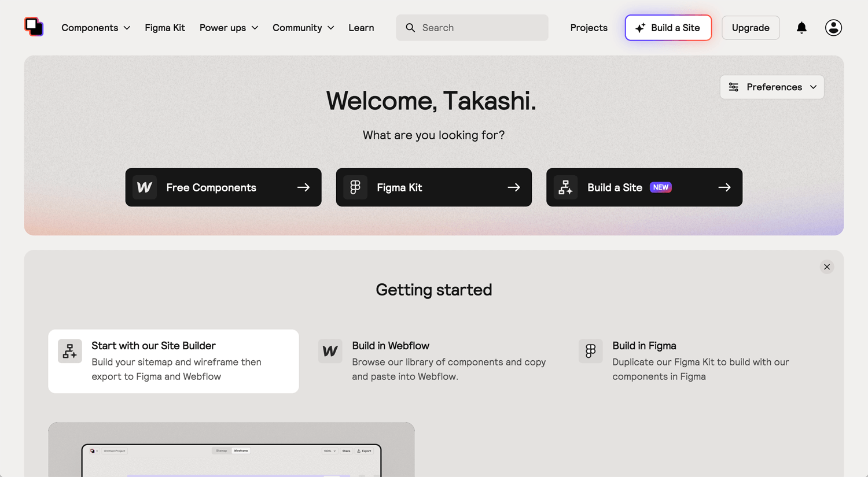Select the Build in Webflow option
The width and height of the screenshot is (868, 477).
click(x=434, y=361)
